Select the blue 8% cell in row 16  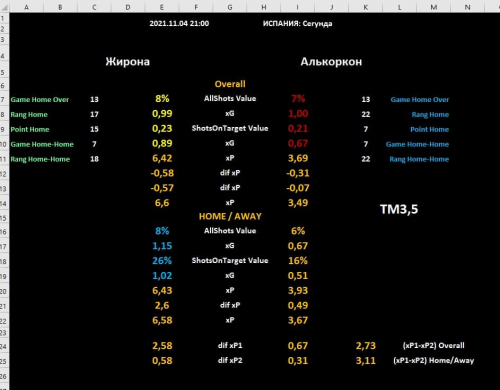(162, 231)
